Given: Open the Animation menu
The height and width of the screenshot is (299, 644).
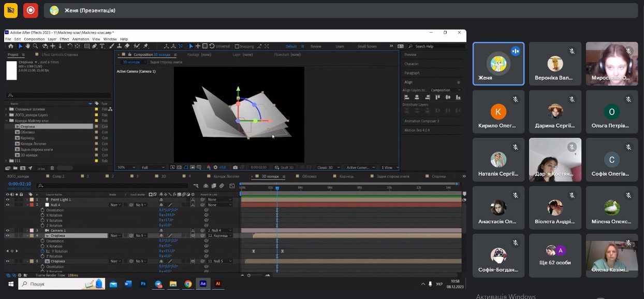Looking at the screenshot, I should pos(80,39).
